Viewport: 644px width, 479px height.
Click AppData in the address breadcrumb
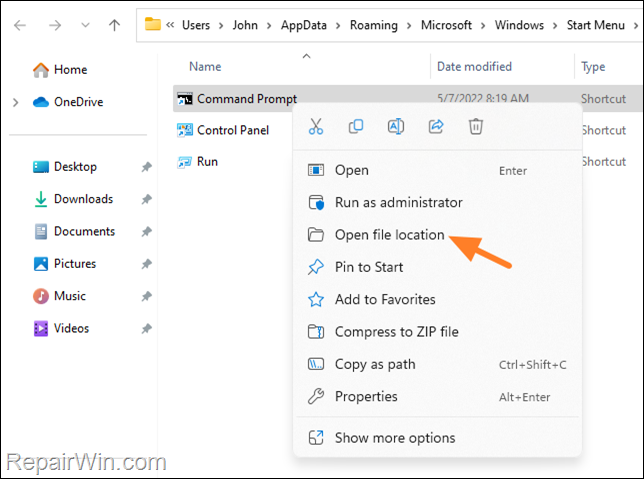304,25
